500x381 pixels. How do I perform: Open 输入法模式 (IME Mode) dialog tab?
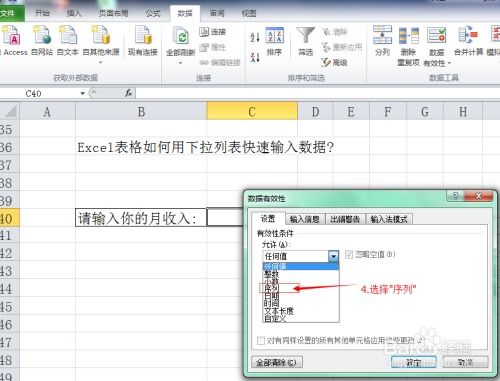click(x=389, y=219)
